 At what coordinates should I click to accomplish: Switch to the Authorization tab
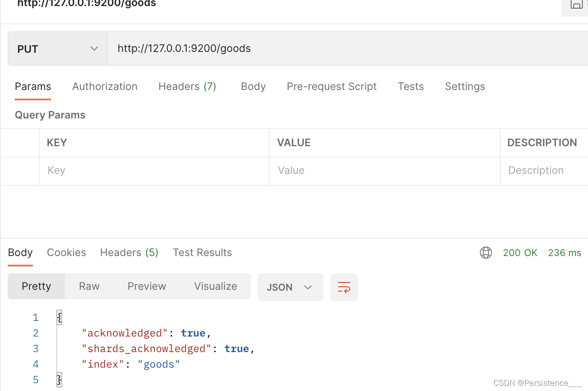[x=105, y=87]
